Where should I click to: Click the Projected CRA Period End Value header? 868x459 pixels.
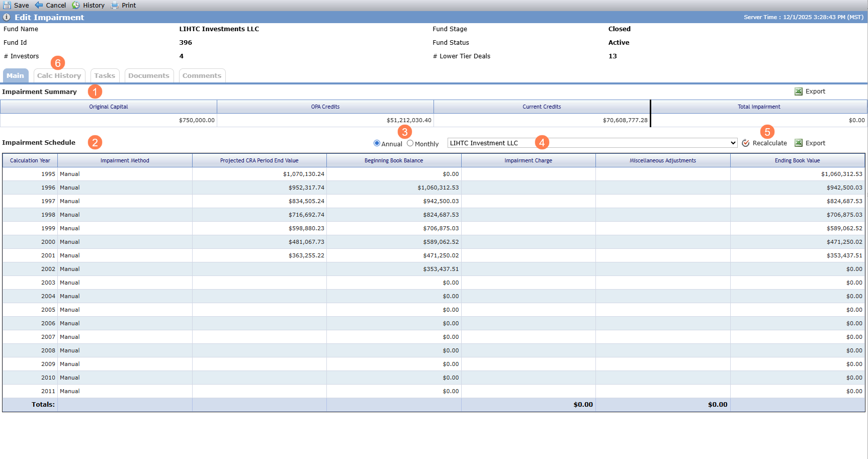point(259,160)
